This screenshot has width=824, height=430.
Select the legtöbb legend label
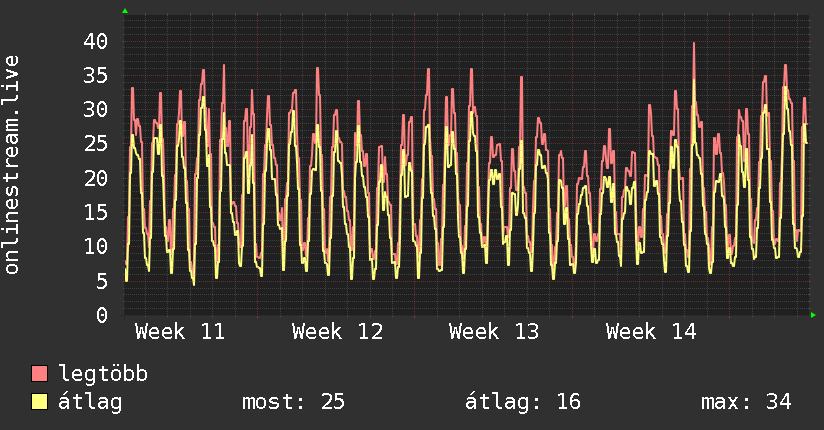[x=103, y=374]
